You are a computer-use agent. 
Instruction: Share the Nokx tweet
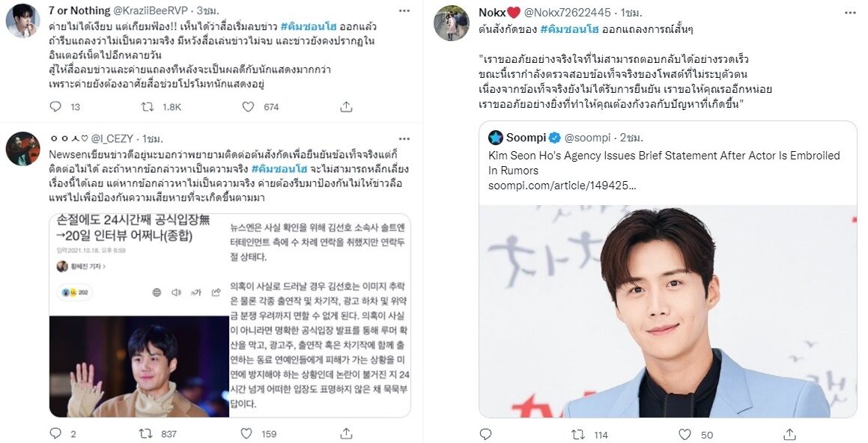(x=790, y=435)
